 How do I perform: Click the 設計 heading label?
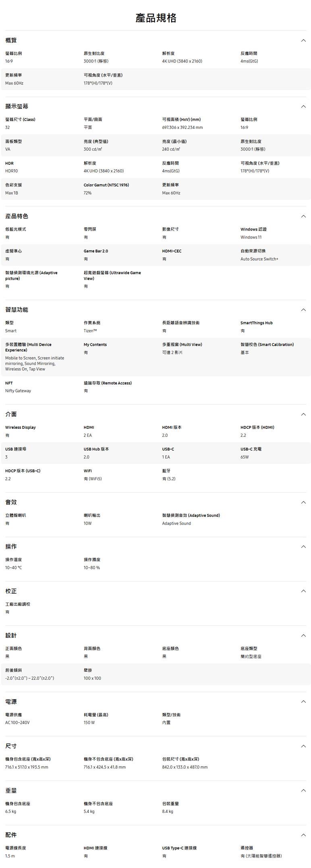point(11,635)
